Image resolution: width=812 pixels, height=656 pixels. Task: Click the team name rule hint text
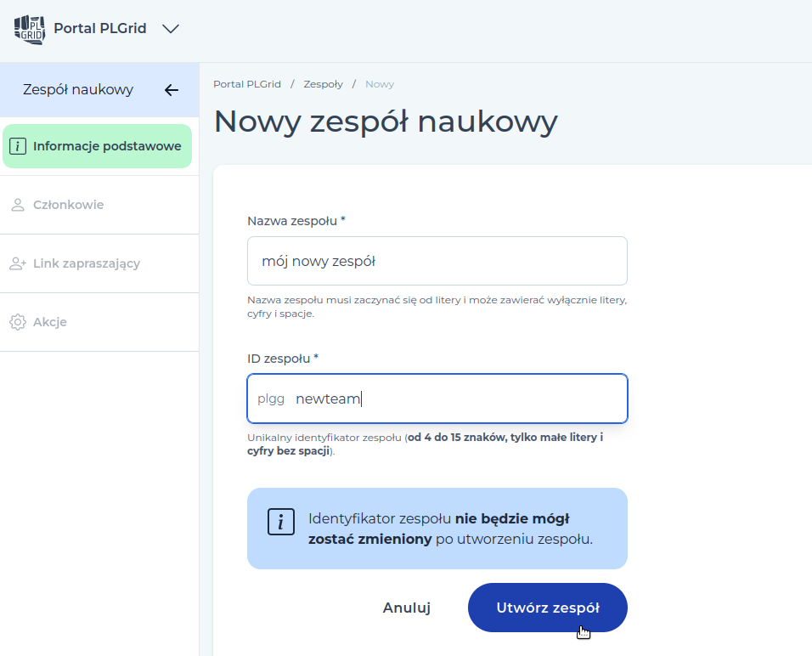437,307
